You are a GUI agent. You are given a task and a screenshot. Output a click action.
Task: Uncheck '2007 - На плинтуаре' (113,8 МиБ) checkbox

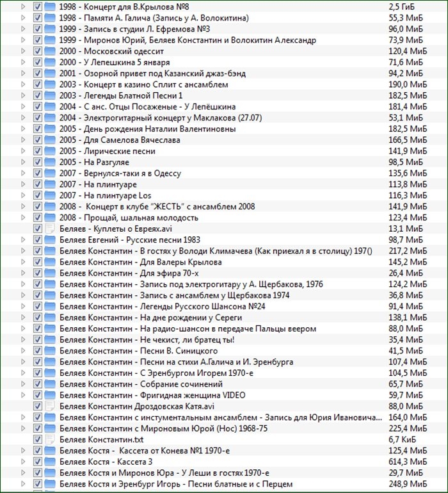[37, 184]
